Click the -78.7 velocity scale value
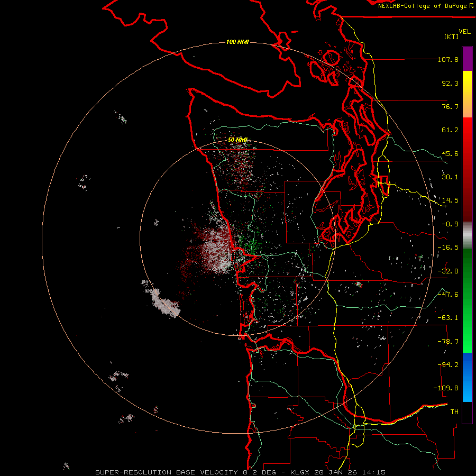476x476 pixels. tap(448, 342)
